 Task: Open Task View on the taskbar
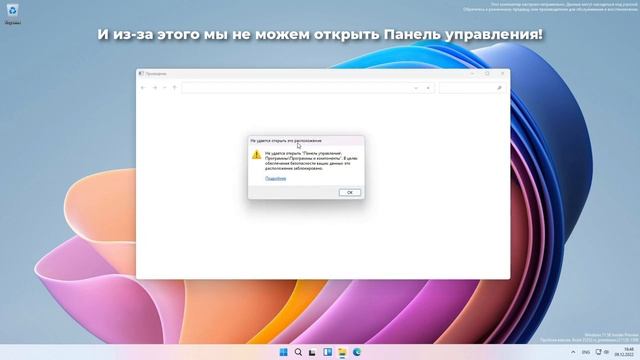click(313, 352)
